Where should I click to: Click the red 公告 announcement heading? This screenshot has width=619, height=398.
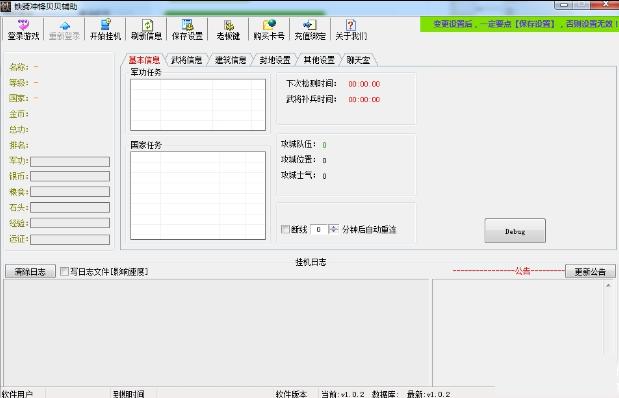[523, 271]
